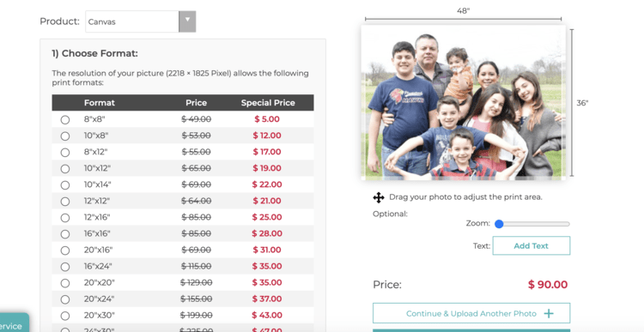
Task: Choose the 12"x16" format option
Action: (x=65, y=218)
